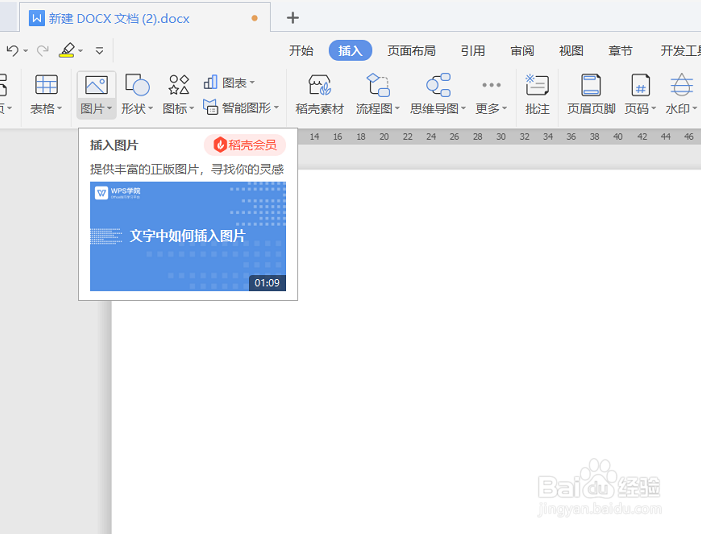Open 页眉页脚 header and footer icon
The image size is (701, 534).
click(591, 85)
